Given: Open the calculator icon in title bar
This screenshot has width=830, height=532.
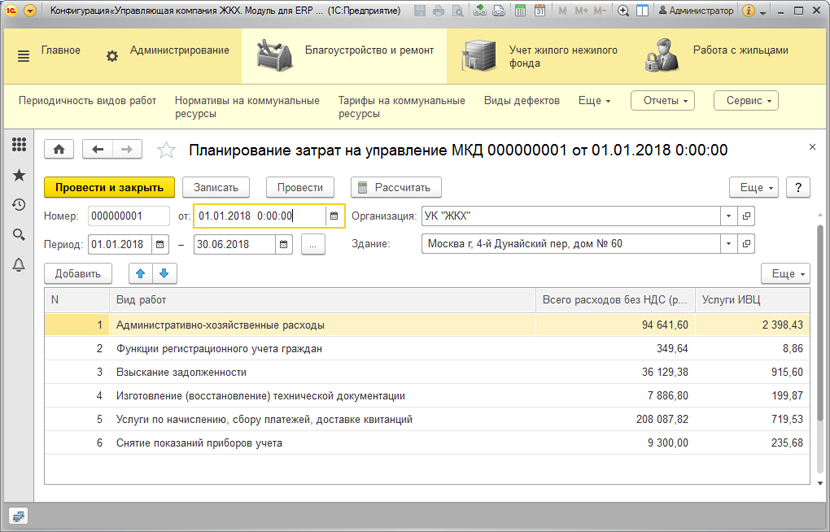Looking at the screenshot, I should 520,11.
